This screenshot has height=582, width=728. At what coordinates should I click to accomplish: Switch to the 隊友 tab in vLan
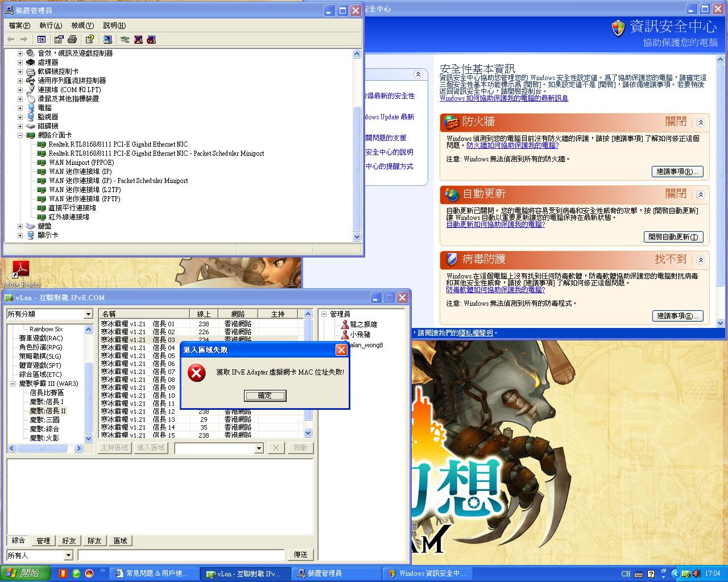point(94,541)
